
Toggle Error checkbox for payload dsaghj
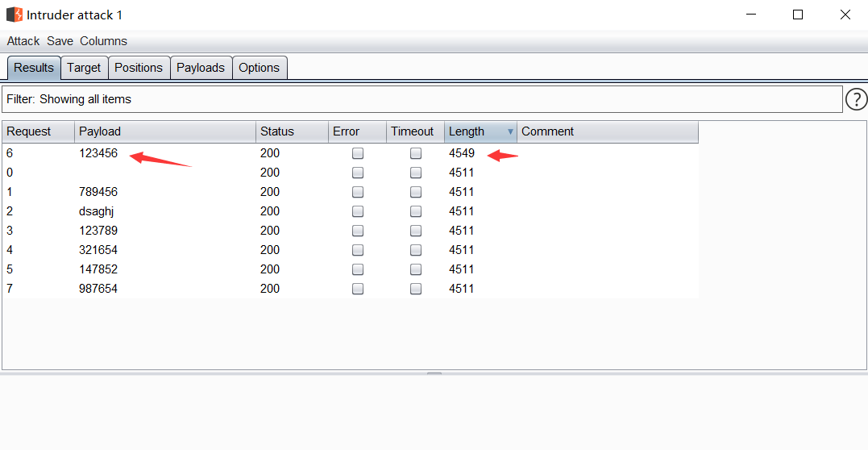click(x=358, y=211)
